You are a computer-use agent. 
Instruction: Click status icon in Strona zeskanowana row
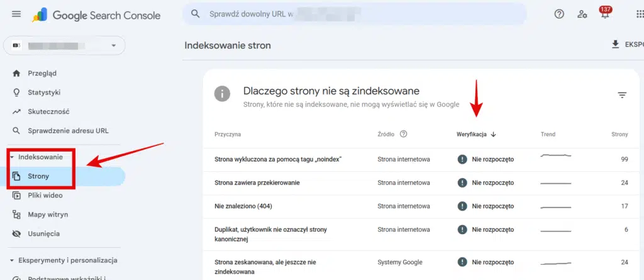click(x=462, y=262)
